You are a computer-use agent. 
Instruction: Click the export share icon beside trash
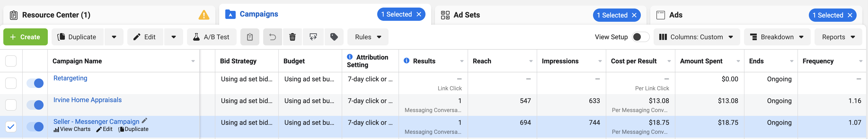[x=313, y=37]
